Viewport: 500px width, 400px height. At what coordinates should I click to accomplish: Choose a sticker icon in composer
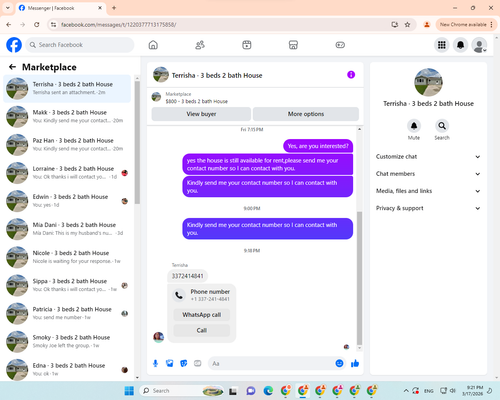click(x=184, y=363)
